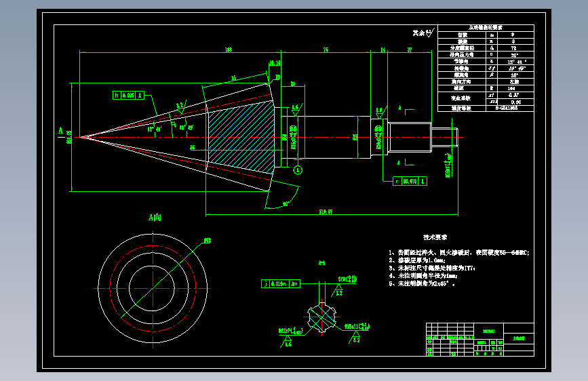
Task: Click technical requirement line 5 '2x45°'
Action: point(422,284)
